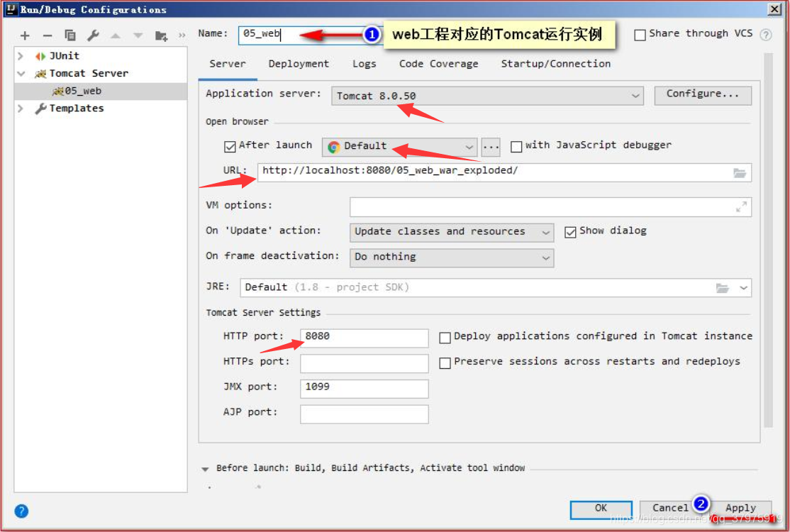
Task: Click the Templates wrench icon in the tree
Action: click(41, 109)
